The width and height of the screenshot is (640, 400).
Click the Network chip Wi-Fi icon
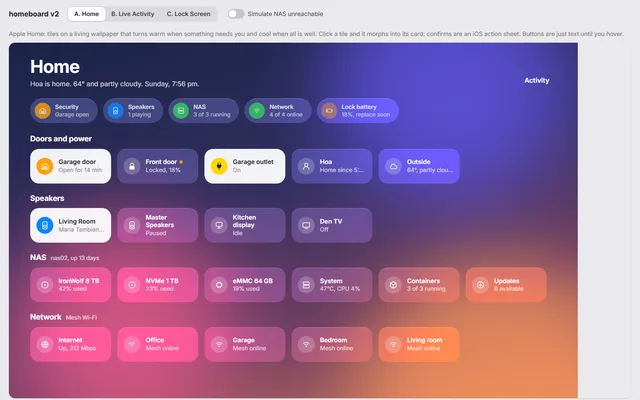click(257, 111)
